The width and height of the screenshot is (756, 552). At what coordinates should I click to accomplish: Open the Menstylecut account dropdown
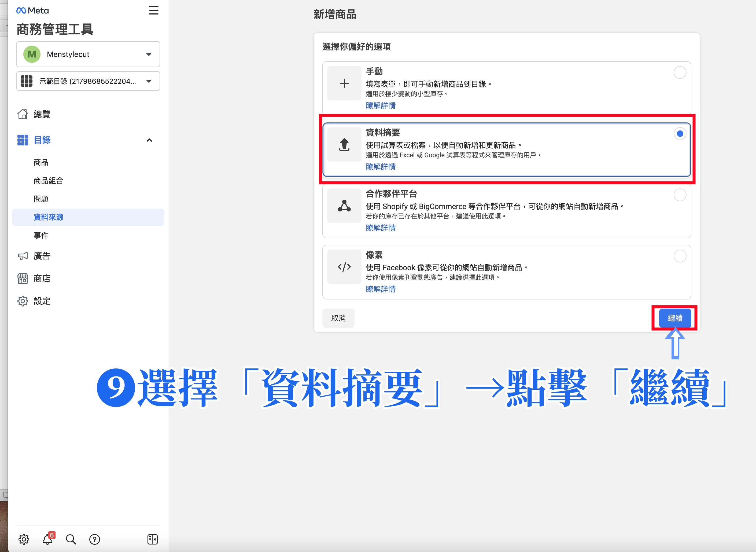(x=88, y=54)
